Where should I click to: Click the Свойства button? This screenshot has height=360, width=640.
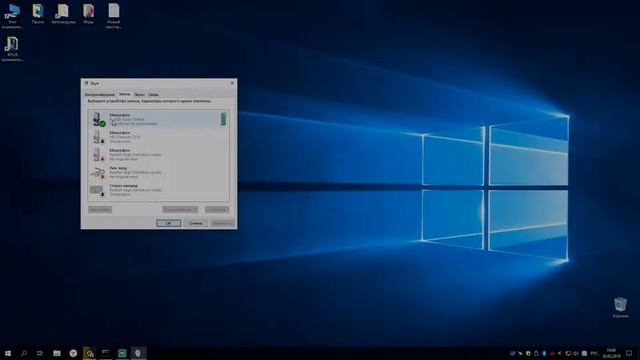(217, 209)
